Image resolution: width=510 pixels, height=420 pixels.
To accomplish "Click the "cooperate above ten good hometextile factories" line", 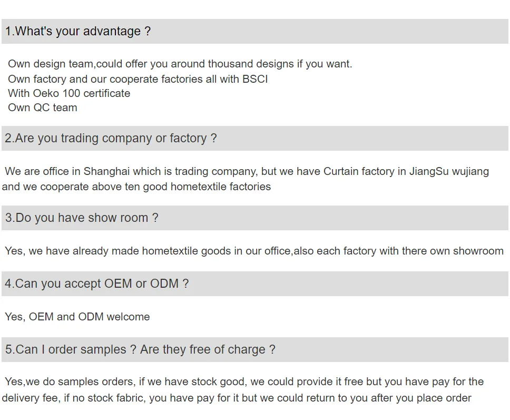I will click(x=155, y=187).
